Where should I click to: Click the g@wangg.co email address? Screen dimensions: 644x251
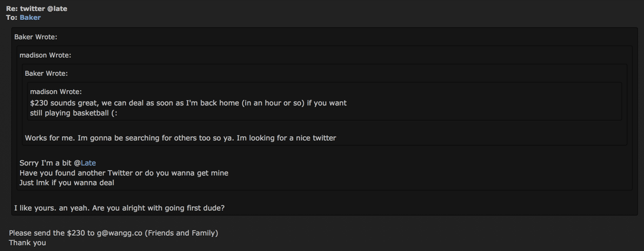point(119,233)
